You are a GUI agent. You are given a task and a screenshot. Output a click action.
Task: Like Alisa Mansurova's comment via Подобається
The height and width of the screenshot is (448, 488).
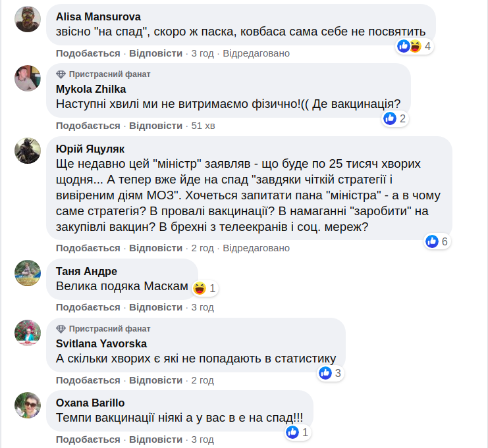tap(88, 53)
